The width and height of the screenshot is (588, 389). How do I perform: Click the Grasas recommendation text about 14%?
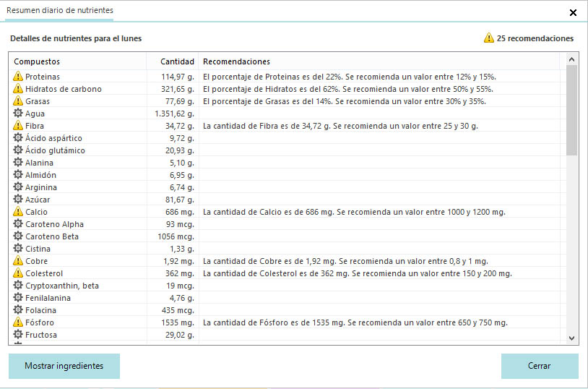click(345, 101)
